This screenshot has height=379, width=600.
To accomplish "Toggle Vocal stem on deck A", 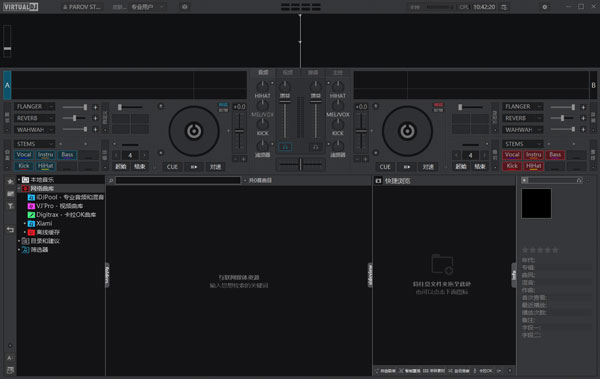I will 24,155.
